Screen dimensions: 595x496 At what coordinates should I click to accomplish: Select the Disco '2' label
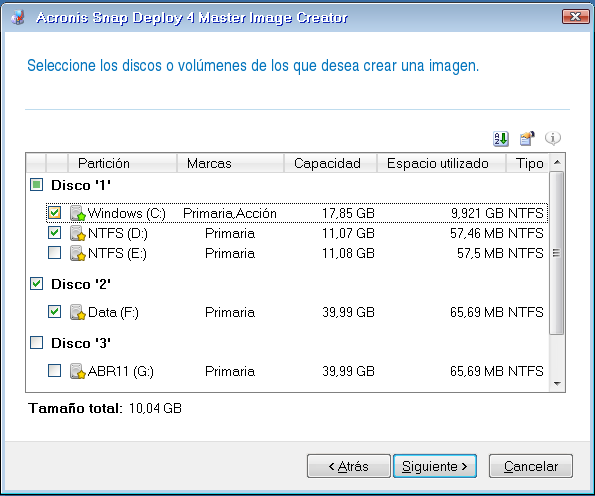pyautogui.click(x=81, y=284)
